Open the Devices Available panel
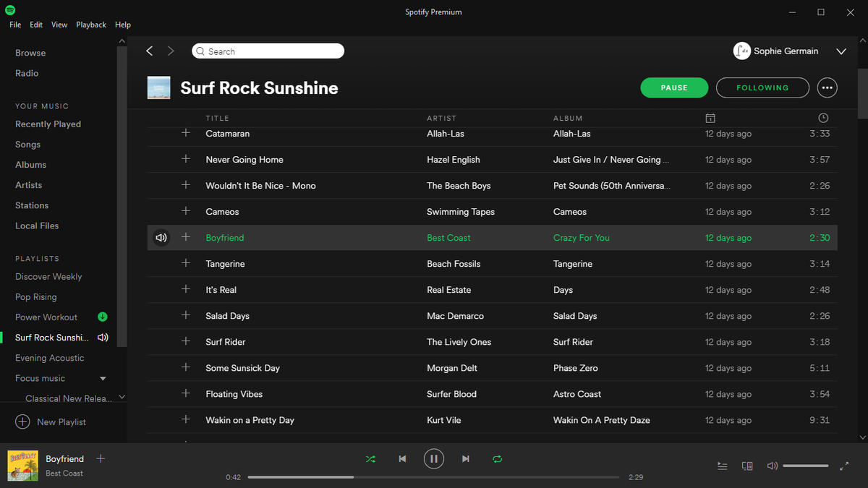 [747, 466]
